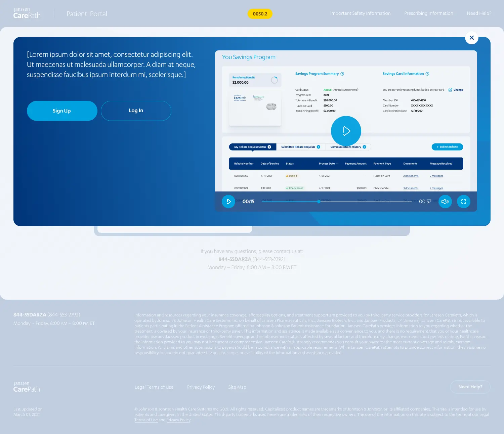Click the Submit Rebate button

[447, 147]
